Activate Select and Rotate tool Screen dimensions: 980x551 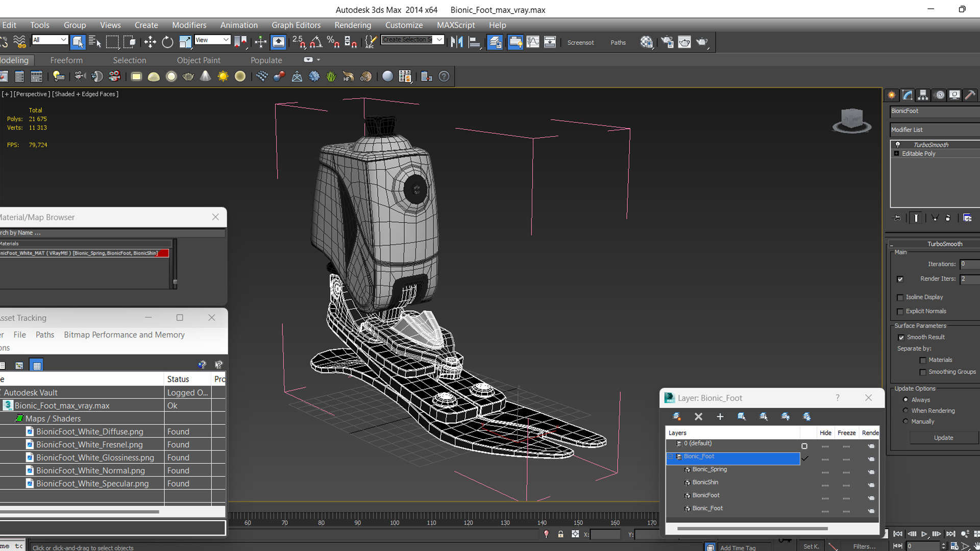click(167, 42)
